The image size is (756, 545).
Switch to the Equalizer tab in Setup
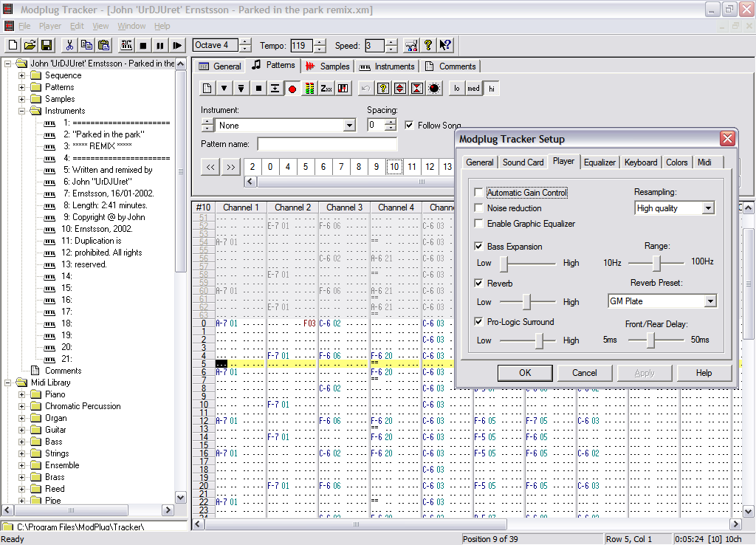click(x=599, y=162)
